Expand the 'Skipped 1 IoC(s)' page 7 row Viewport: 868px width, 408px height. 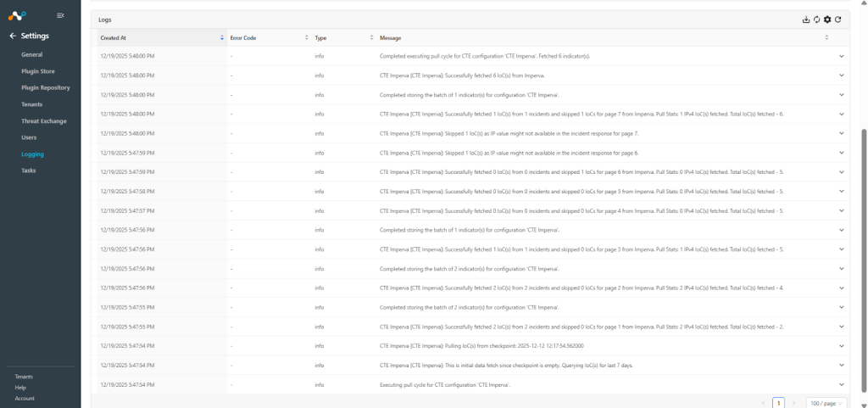click(x=842, y=133)
